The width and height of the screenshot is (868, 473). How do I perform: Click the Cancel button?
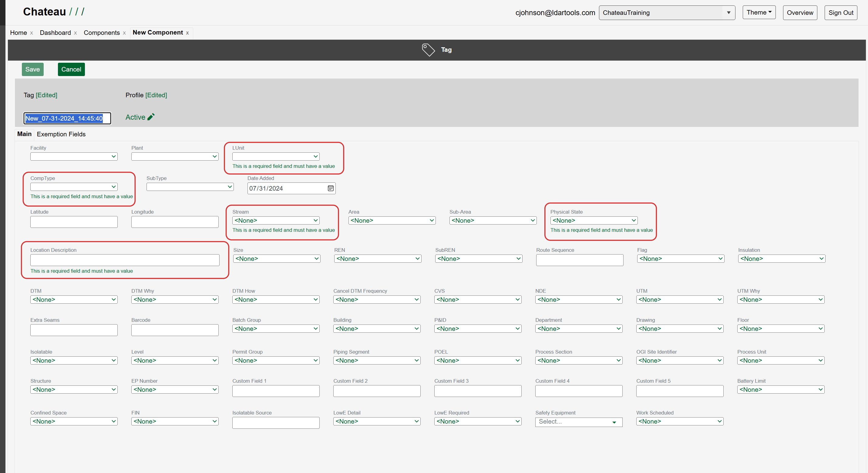71,69
